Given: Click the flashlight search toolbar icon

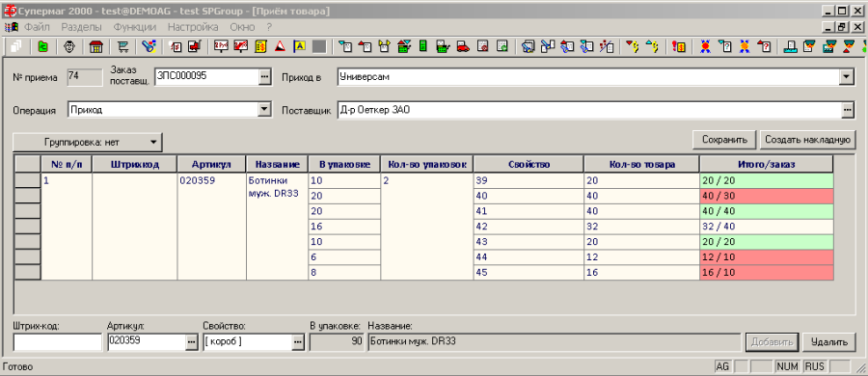Looking at the screenshot, I should point(149,47).
